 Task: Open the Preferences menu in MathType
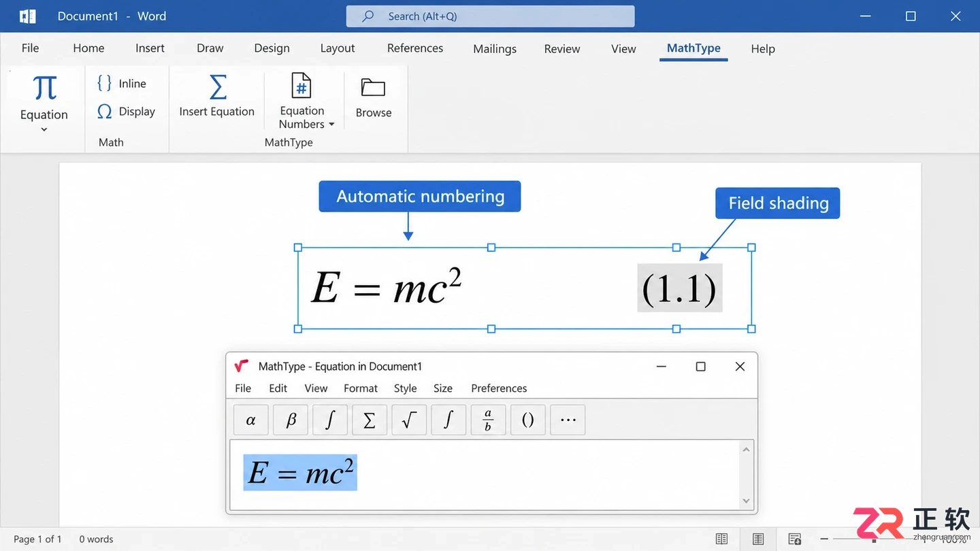coord(499,388)
